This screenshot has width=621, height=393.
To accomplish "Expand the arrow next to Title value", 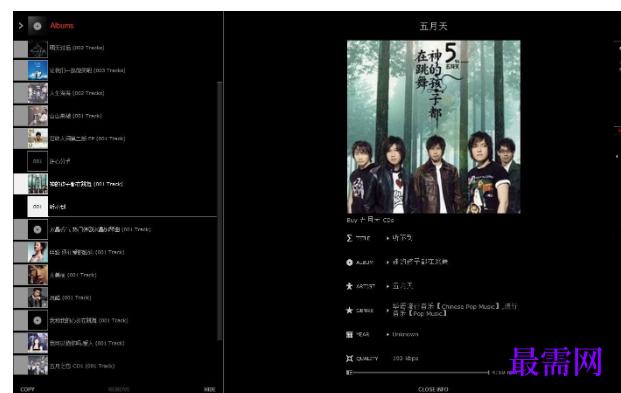I will click(388, 238).
